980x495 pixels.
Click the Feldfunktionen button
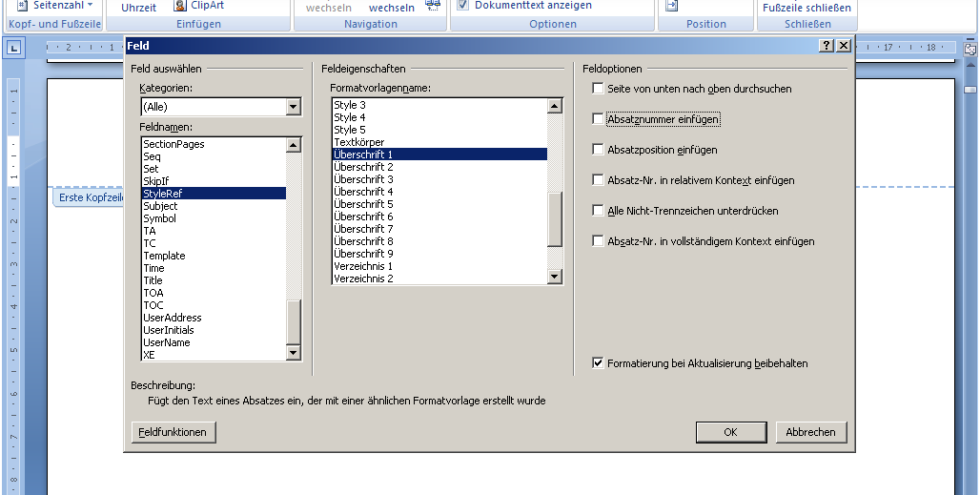pyautogui.click(x=174, y=432)
